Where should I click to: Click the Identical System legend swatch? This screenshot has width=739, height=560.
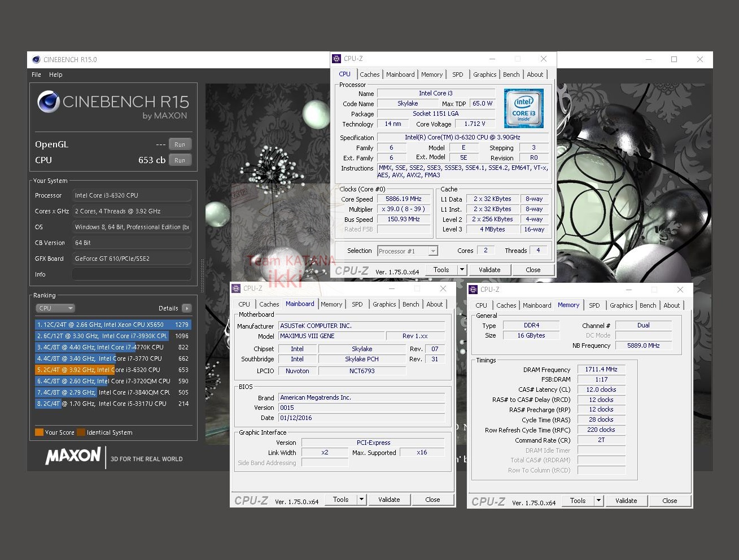coord(81,432)
